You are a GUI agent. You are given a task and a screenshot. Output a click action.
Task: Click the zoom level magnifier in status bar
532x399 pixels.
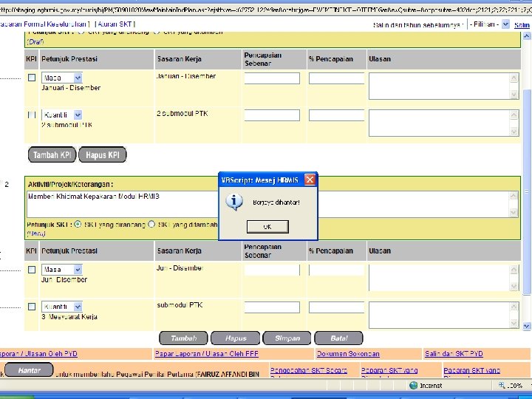pyautogui.click(x=502, y=386)
